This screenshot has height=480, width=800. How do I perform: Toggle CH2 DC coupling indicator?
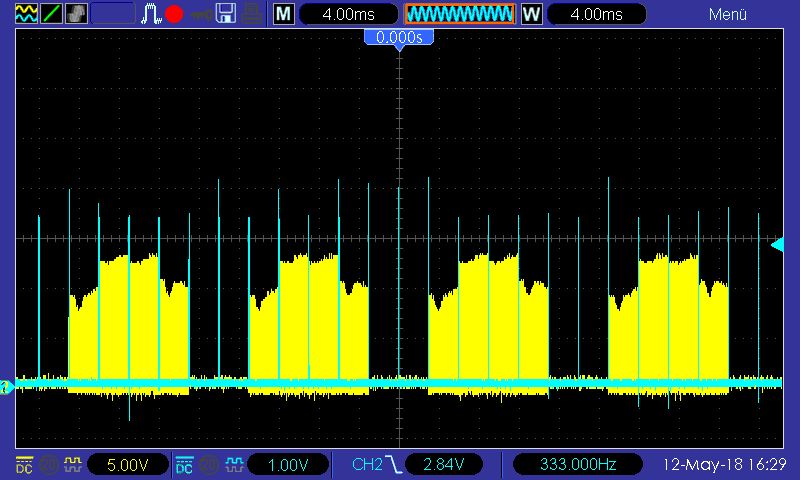coord(184,464)
